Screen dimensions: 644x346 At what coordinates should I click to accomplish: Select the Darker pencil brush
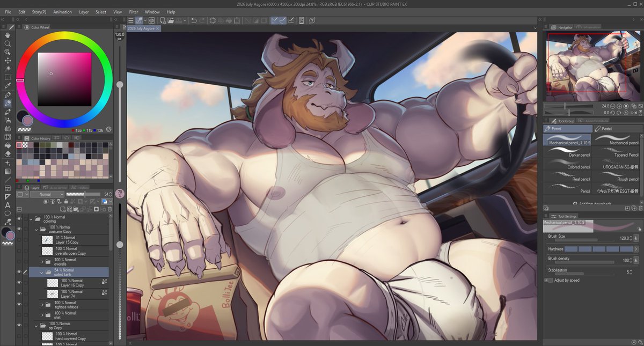click(x=568, y=152)
